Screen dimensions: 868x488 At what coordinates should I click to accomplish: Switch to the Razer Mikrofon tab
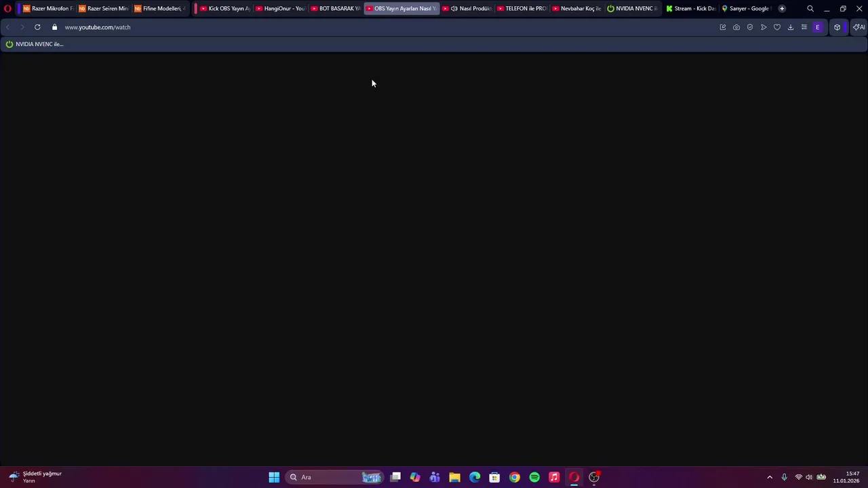tap(47, 9)
